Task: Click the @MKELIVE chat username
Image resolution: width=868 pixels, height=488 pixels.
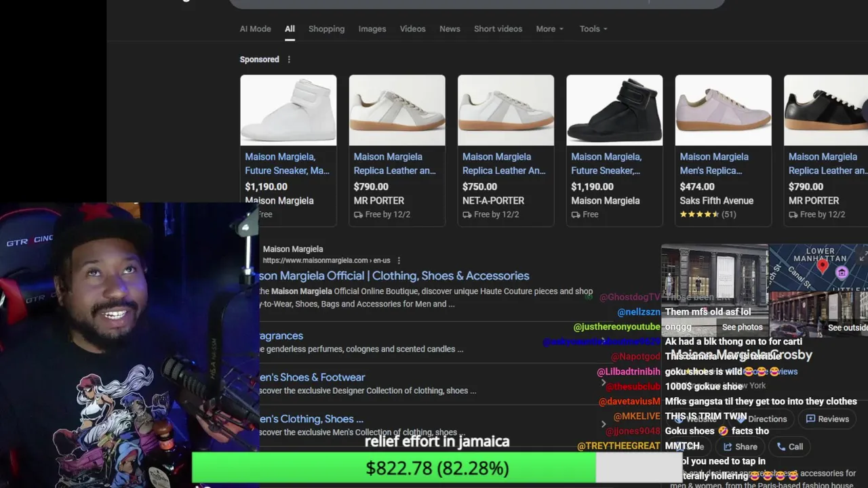Action: [637, 416]
